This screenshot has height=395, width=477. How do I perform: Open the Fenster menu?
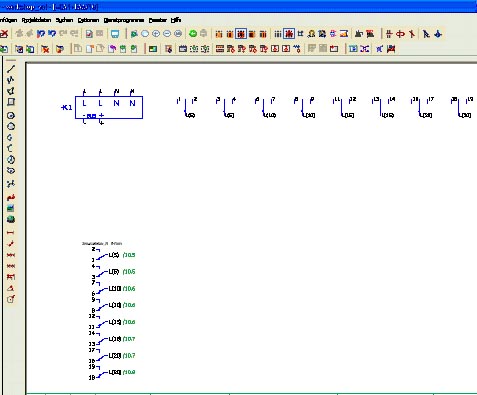point(158,20)
